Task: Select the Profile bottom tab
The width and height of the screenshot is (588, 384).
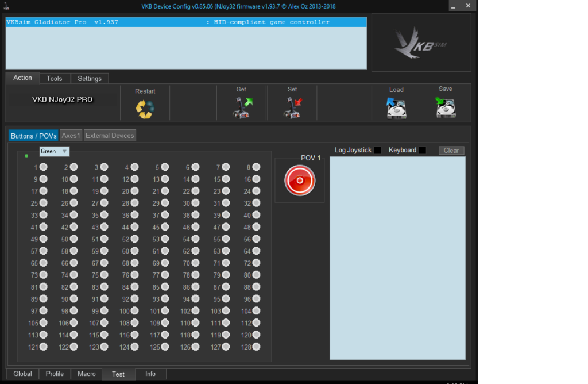Action: click(55, 374)
